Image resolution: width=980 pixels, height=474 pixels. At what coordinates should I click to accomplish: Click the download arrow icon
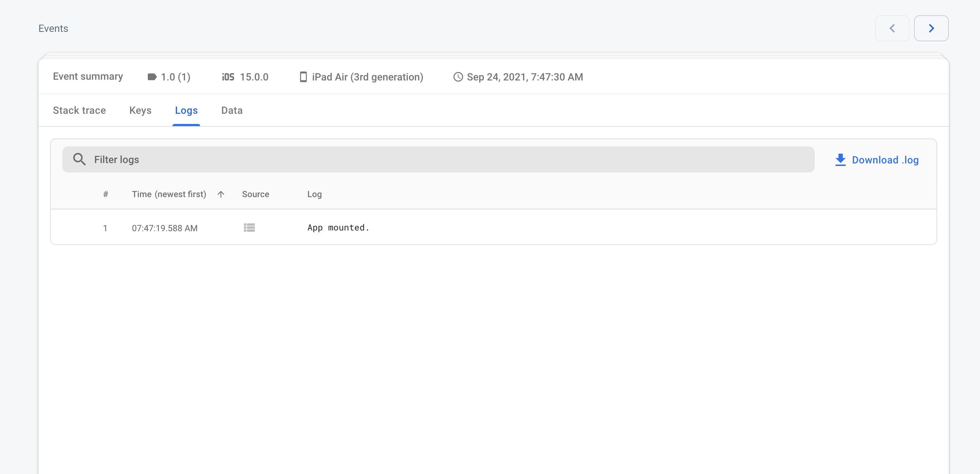[x=840, y=160]
